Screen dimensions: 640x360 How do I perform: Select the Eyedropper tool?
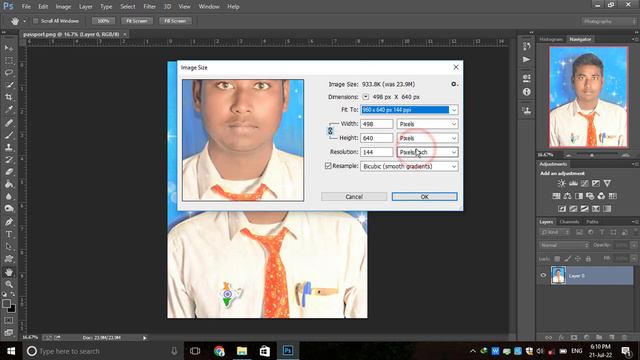point(9,109)
